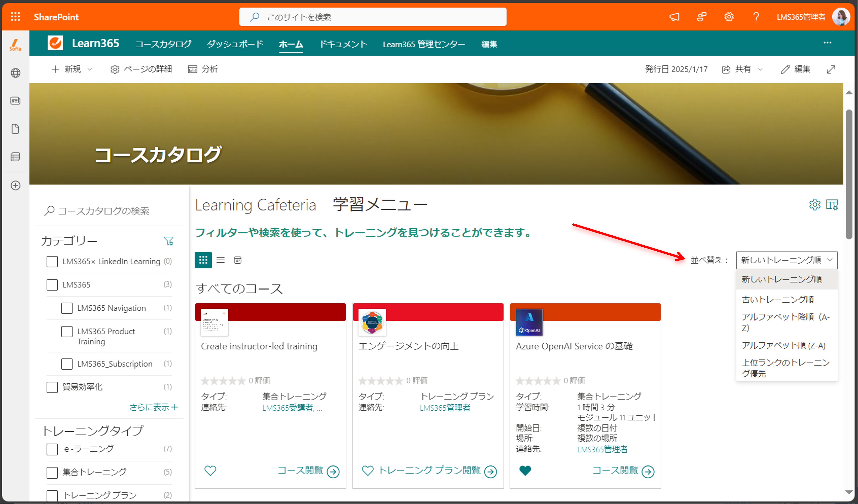Open the Azure OpenAI course arrow icon
The width and height of the screenshot is (858, 504).
648,472
